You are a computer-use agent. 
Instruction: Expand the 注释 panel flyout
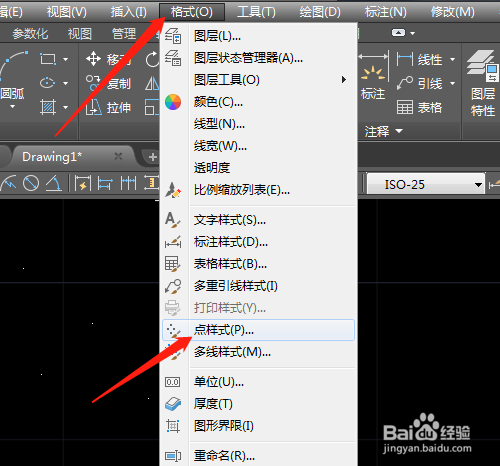click(383, 131)
